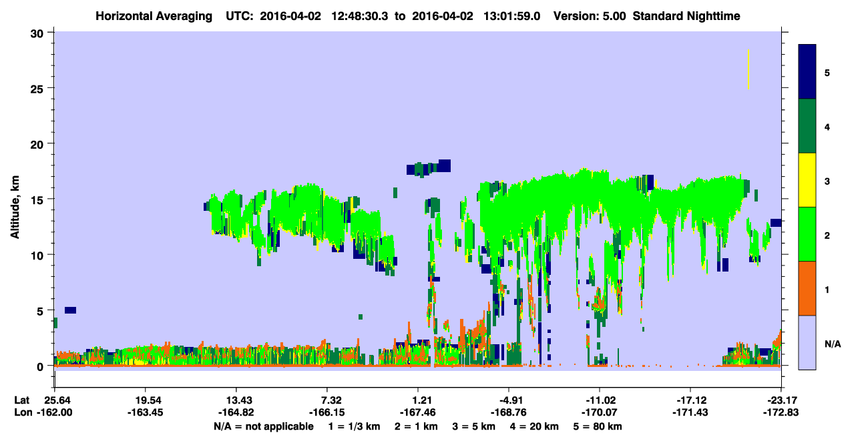Viewport: 868px width, 445px height.
Task: Click longitude value -167.46
Action: point(418,412)
